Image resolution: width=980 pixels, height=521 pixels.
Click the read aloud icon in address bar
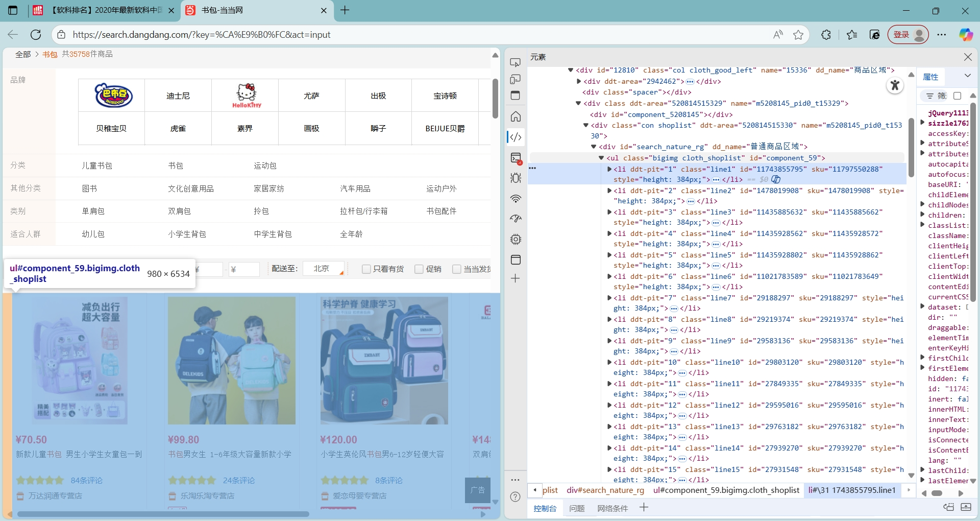coord(778,35)
